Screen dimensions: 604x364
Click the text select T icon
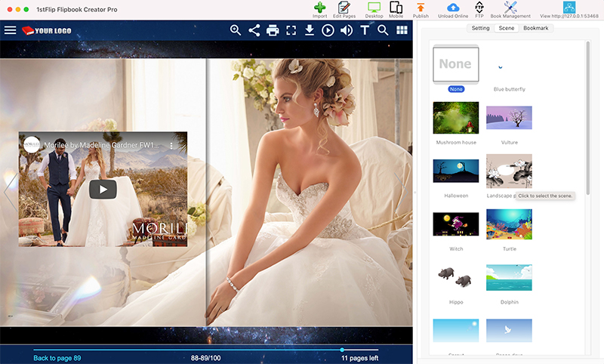365,30
